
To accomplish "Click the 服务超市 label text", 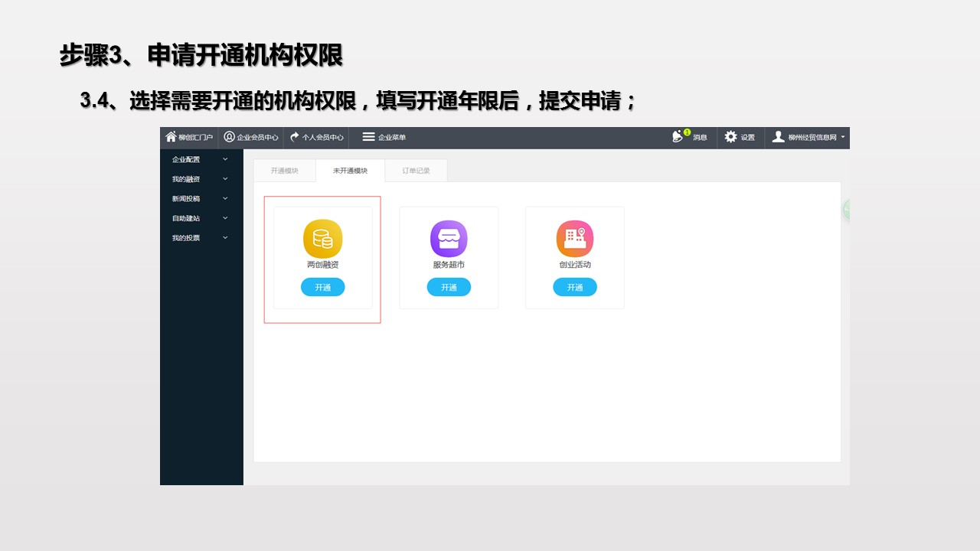I will pyautogui.click(x=449, y=265).
